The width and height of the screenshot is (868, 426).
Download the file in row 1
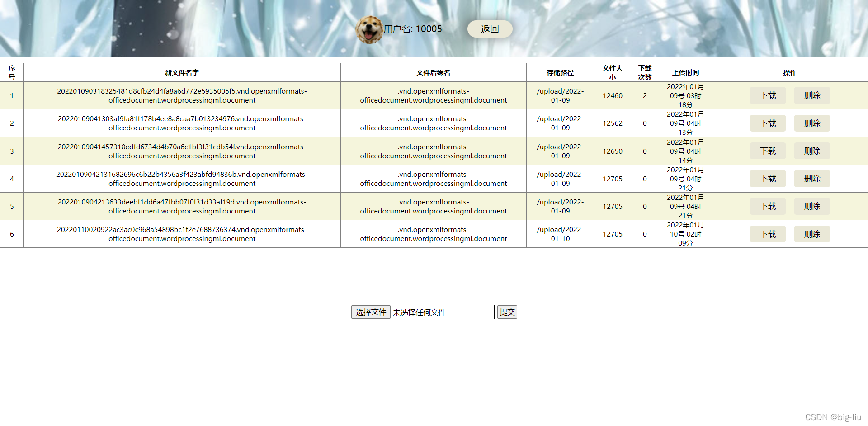click(x=768, y=95)
